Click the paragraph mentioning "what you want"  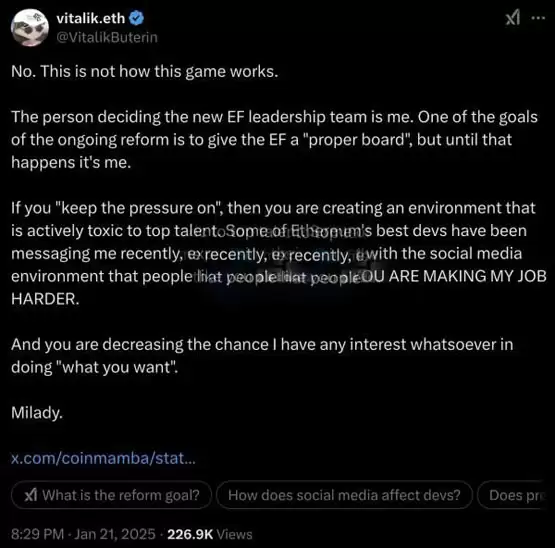pos(262,356)
